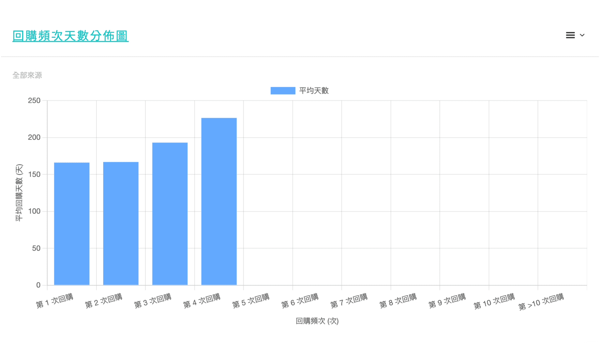
Task: Select the 第 9 次回購 axis label
Action: click(x=447, y=301)
